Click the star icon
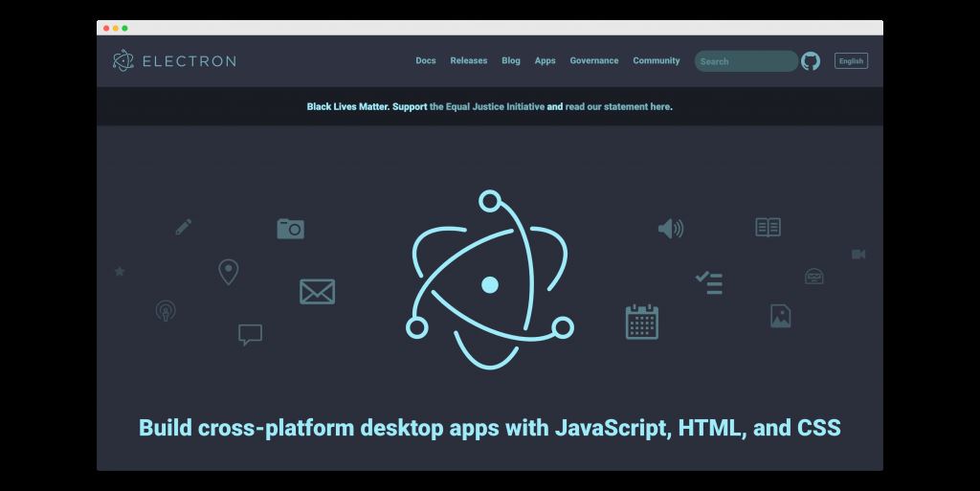 [120, 271]
